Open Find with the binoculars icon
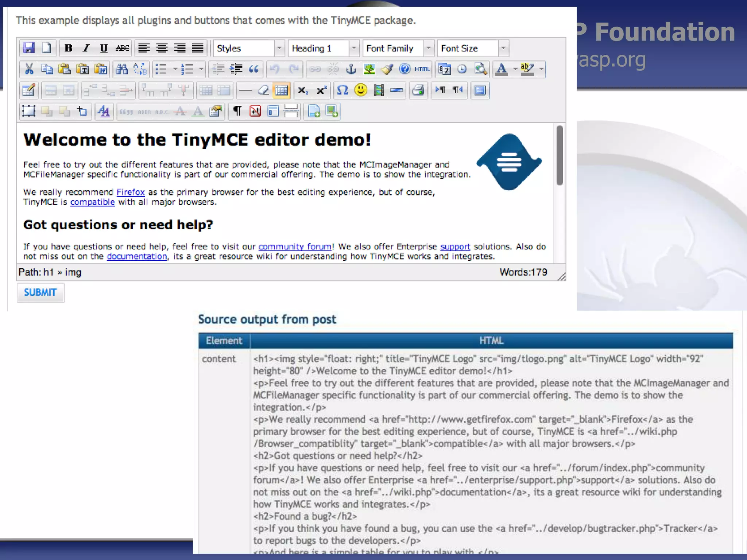The image size is (747, 560). pos(122,69)
